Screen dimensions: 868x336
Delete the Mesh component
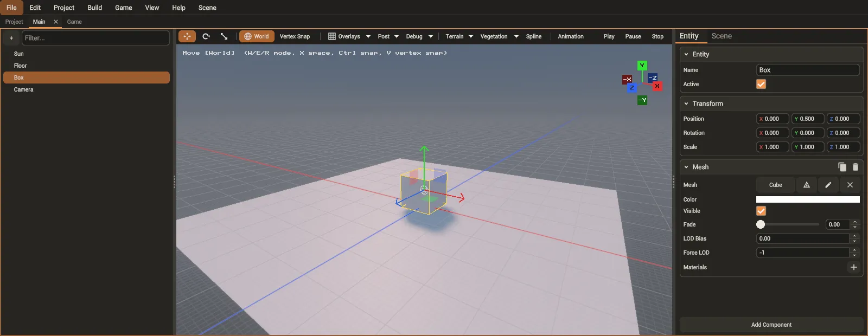(x=856, y=167)
